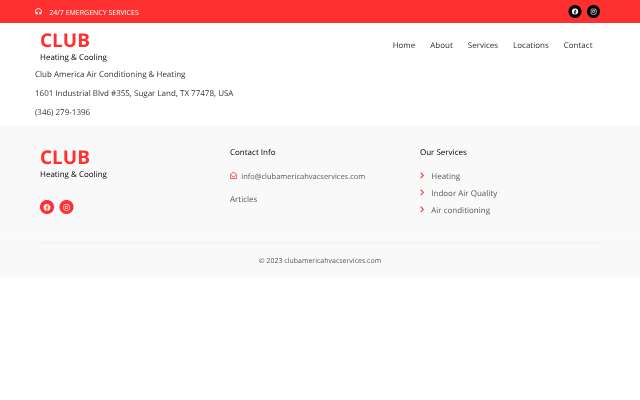Click the 24/7 EMERGENCY SERVICES text

pyautogui.click(x=94, y=12)
